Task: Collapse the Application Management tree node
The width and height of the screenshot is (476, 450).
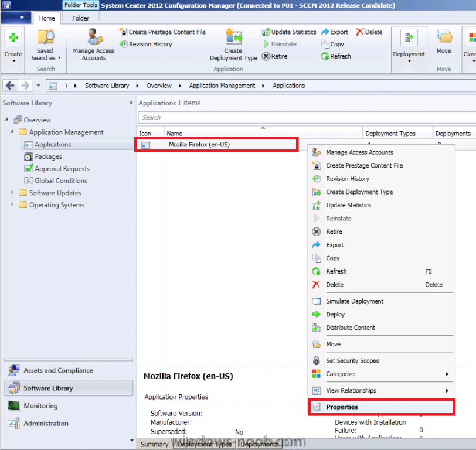Action: [x=12, y=132]
